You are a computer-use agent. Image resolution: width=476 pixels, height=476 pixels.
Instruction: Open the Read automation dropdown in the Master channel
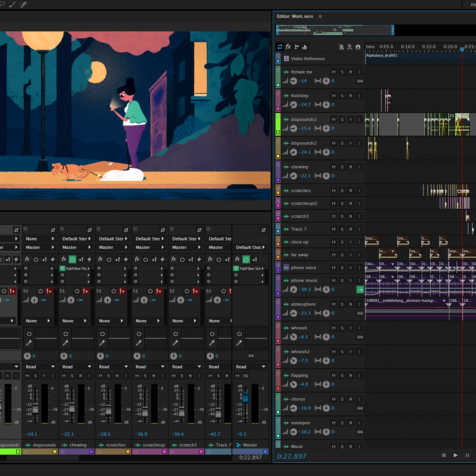pyautogui.click(x=250, y=367)
